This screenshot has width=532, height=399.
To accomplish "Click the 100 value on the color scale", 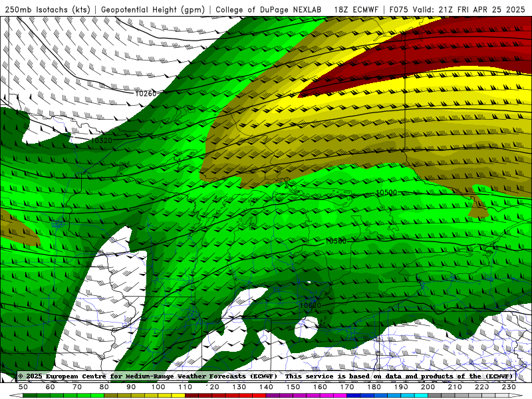I will coord(158,387).
